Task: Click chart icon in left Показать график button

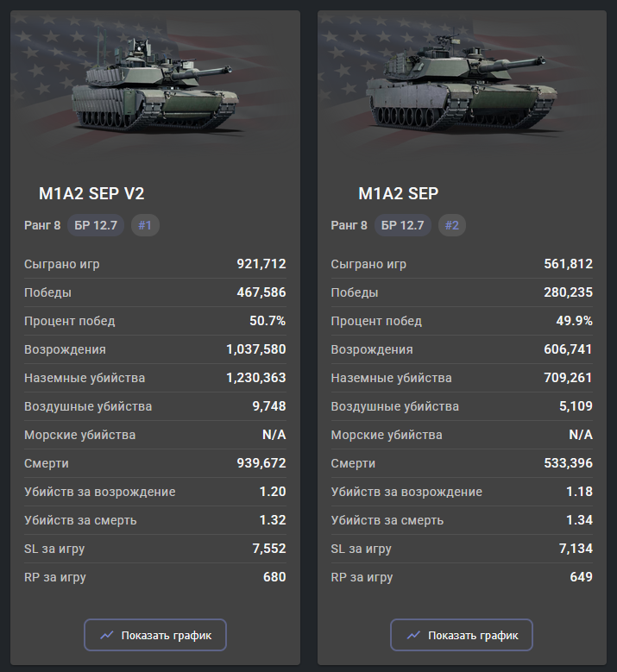Action: click(107, 635)
